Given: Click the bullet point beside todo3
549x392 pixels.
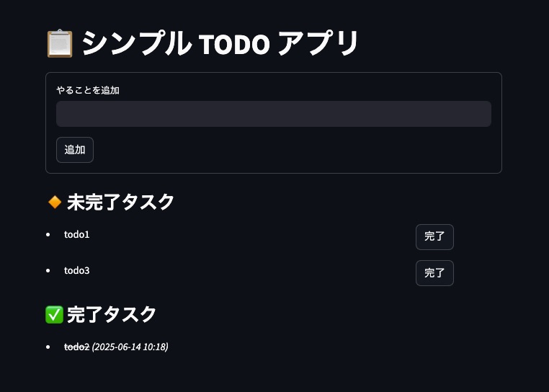Looking at the screenshot, I should coord(48,271).
